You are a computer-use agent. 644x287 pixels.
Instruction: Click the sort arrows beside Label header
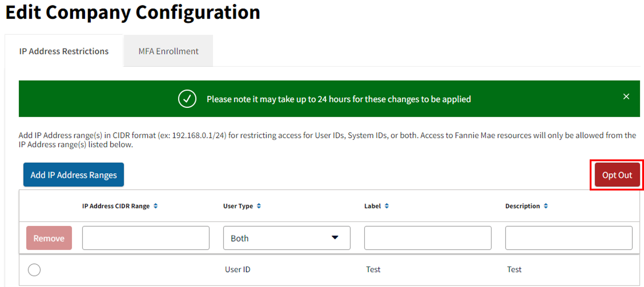coord(387,206)
